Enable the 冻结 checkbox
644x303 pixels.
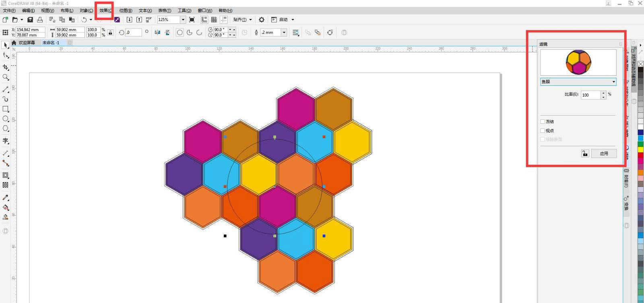(543, 121)
